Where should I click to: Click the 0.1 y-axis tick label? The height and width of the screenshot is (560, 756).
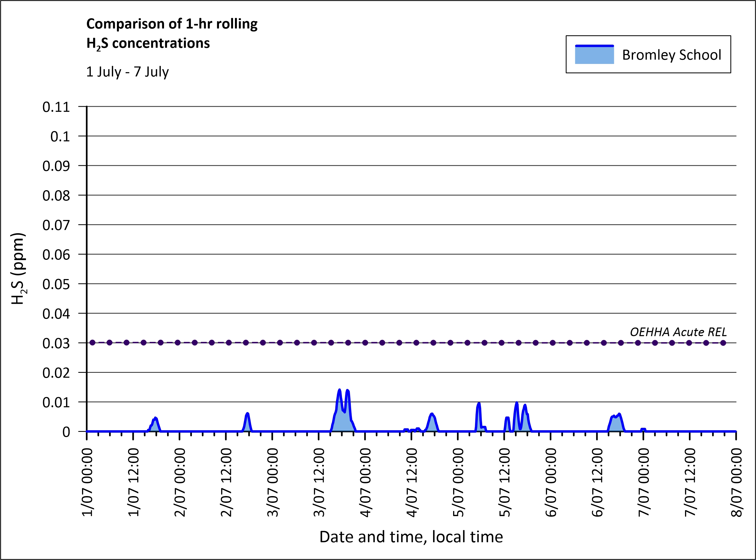[60, 137]
